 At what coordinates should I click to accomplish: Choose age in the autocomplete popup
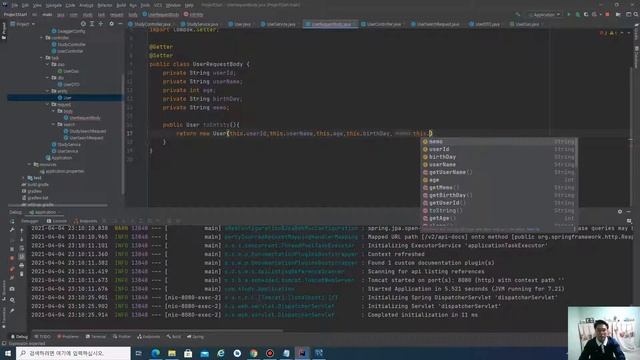[500, 180]
